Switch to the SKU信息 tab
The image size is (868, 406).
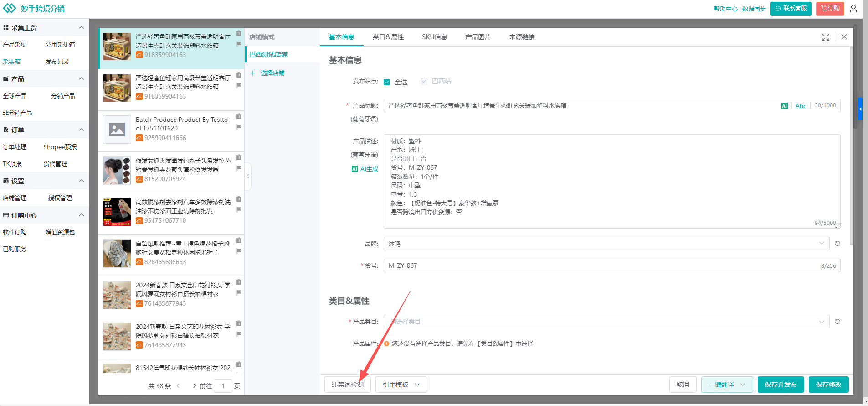(x=434, y=37)
